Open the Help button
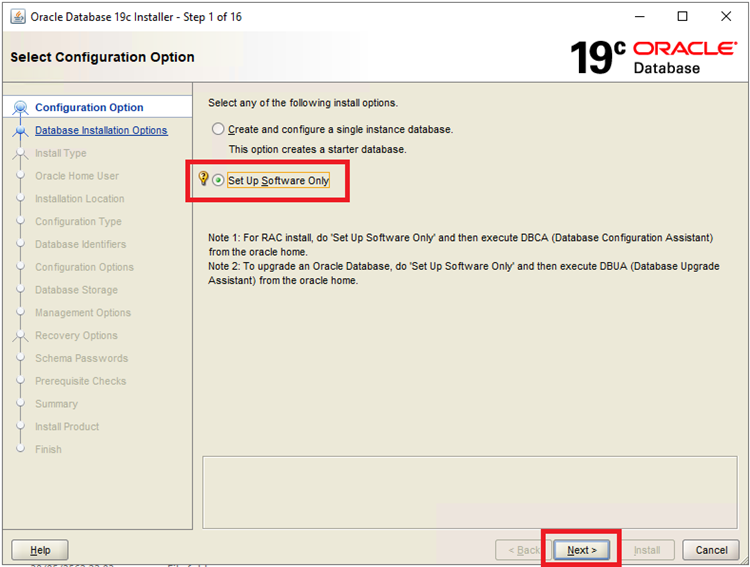The width and height of the screenshot is (750, 567). (x=40, y=550)
